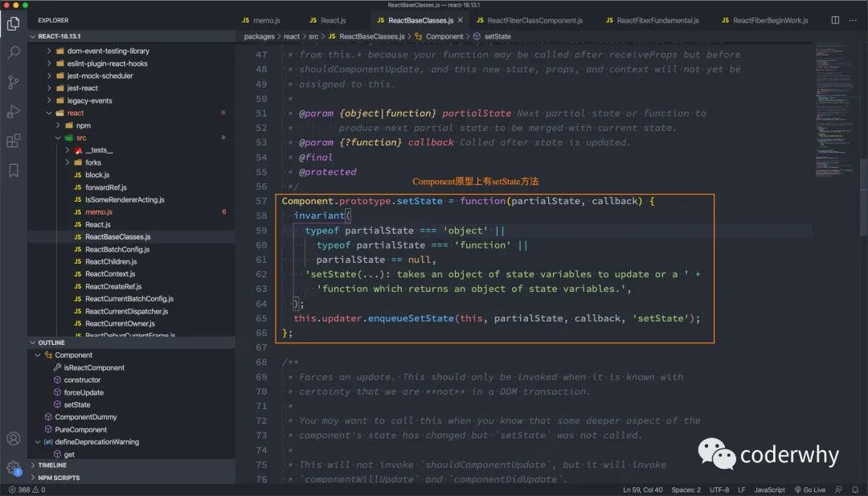Open the Explorer view in activity bar
The image size is (868, 496).
click(x=14, y=23)
